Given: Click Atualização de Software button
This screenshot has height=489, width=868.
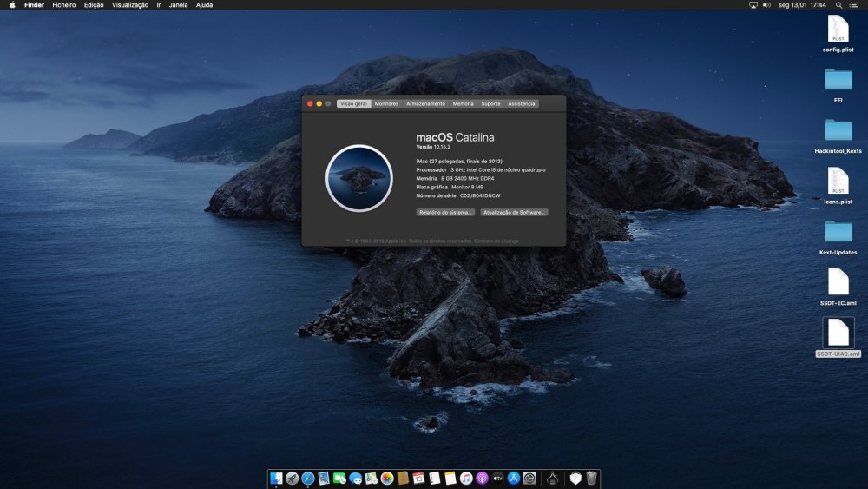Looking at the screenshot, I should pos(514,212).
